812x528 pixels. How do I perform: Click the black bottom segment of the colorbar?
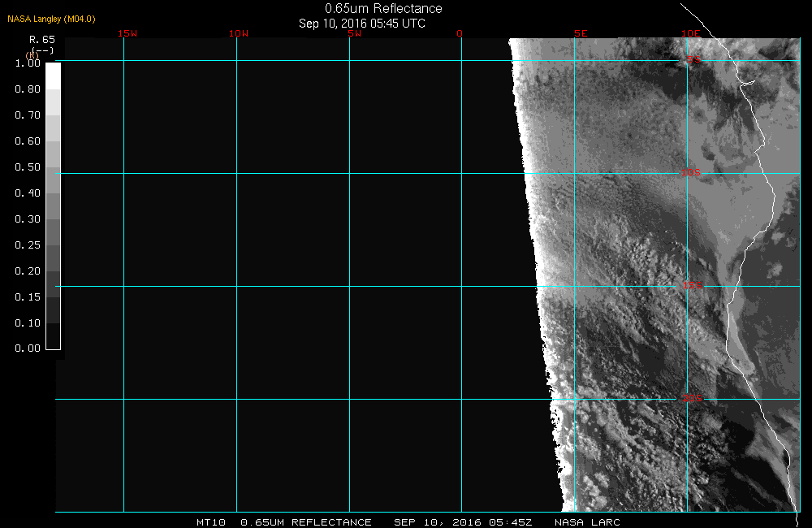(54, 336)
